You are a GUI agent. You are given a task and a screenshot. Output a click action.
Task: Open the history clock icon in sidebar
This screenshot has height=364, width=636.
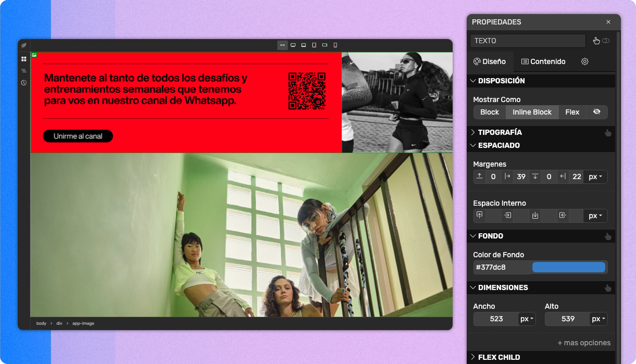[23, 83]
